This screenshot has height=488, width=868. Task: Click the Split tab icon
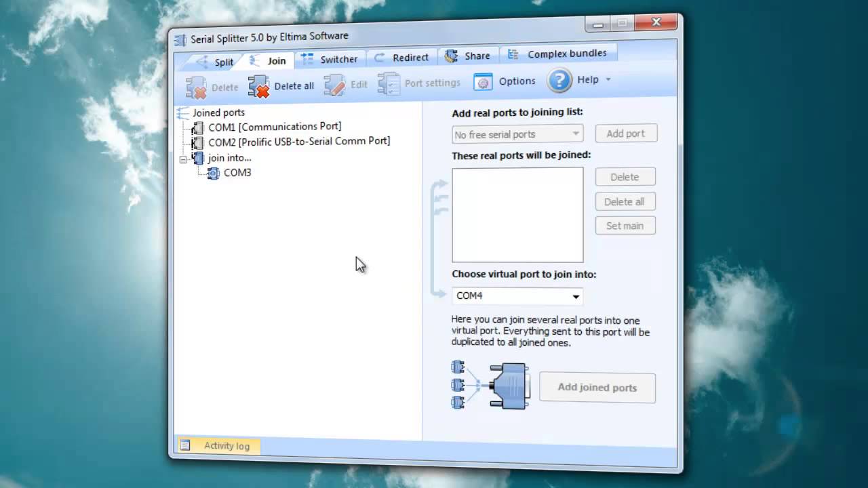click(202, 62)
